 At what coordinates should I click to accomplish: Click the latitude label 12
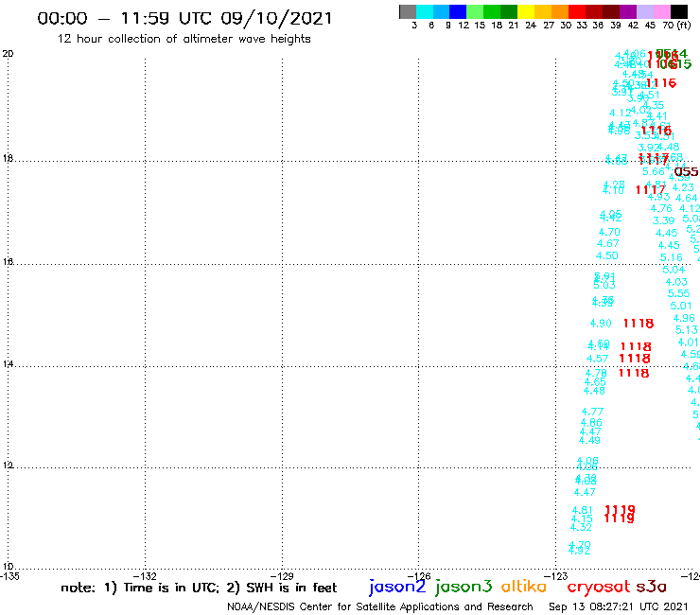(8, 466)
